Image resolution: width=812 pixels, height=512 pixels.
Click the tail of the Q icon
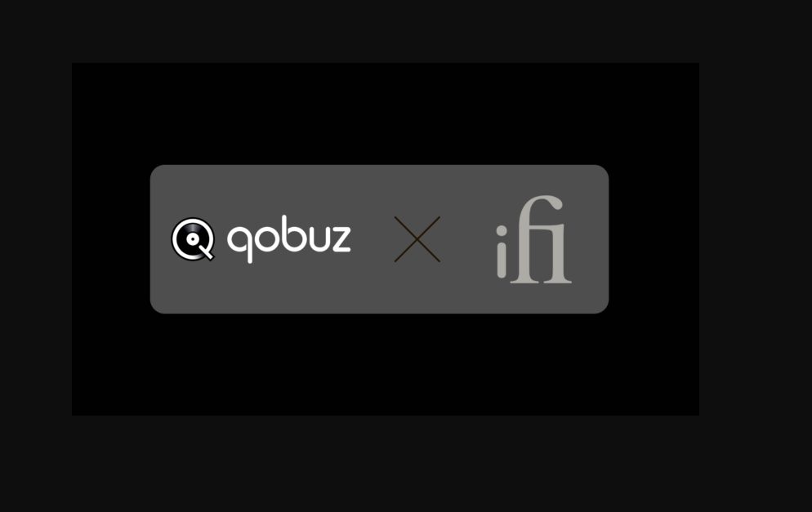(207, 253)
